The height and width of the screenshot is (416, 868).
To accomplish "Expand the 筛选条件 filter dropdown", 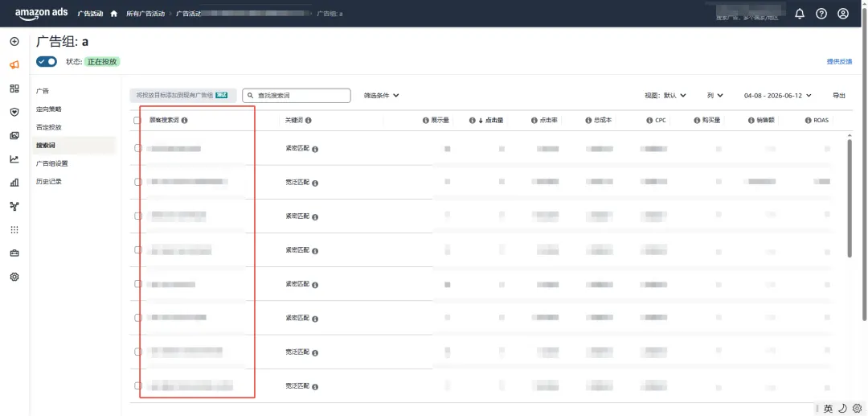I will 382,95.
